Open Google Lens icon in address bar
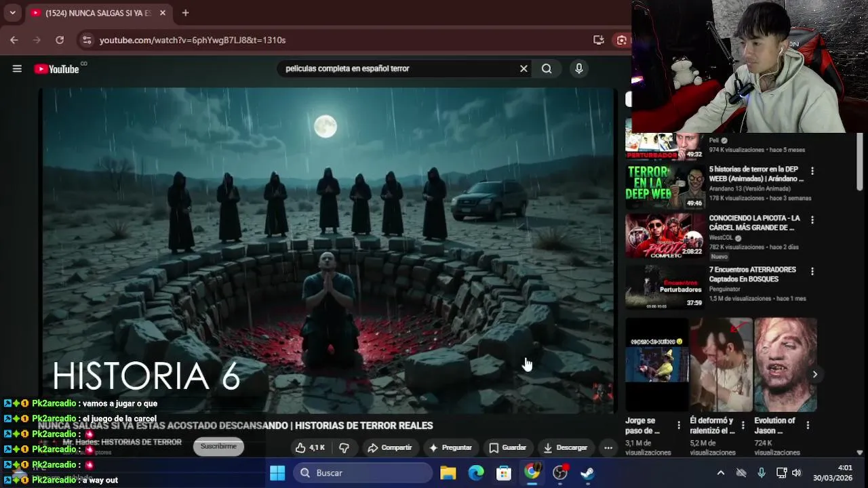Image resolution: width=868 pixels, height=488 pixels. coord(621,40)
